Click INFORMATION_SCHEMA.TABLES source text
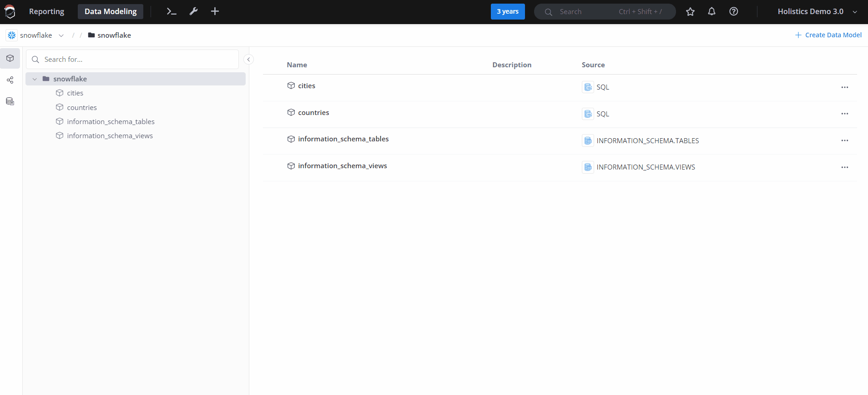 [648, 141]
